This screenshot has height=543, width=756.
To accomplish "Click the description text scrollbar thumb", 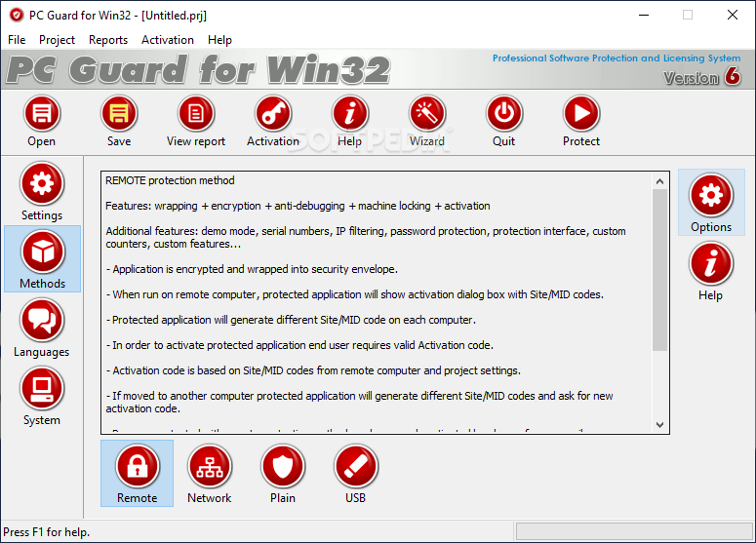I will 660,270.
